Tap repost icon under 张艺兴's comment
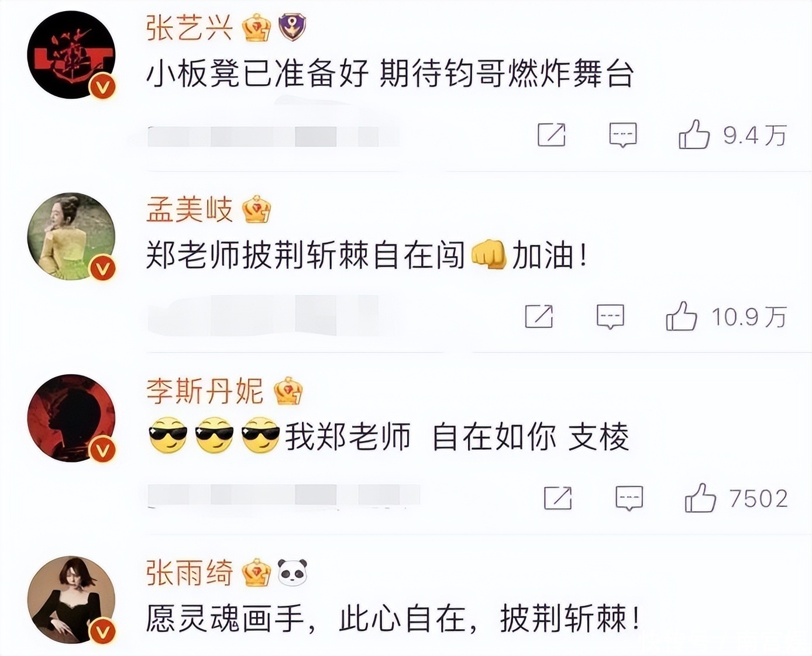This screenshot has height=656, width=812. tap(552, 135)
